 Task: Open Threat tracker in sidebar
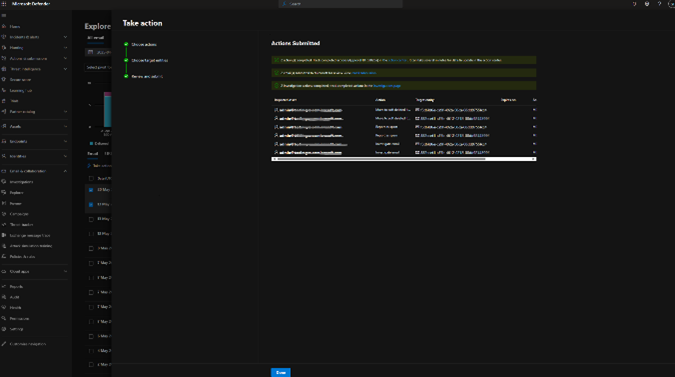click(21, 225)
